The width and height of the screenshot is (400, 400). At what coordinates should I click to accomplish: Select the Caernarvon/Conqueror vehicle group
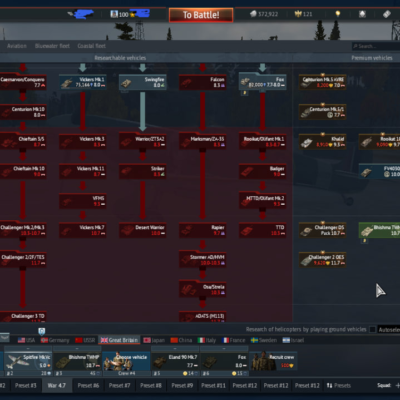(23, 82)
